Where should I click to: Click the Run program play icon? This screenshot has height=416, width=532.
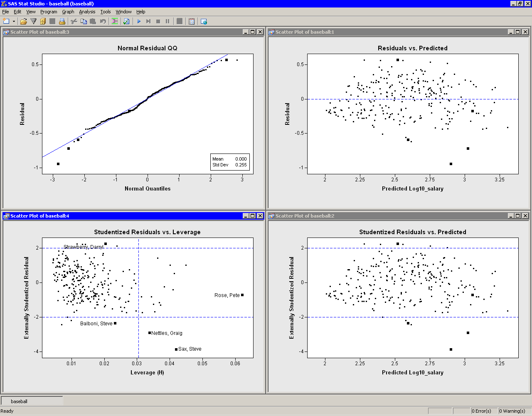(x=139, y=21)
